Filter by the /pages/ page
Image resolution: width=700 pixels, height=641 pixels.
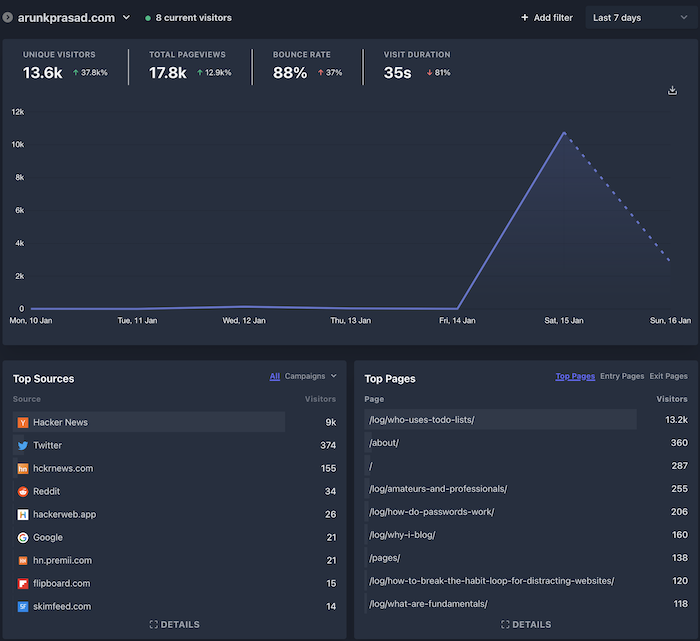tap(384, 558)
